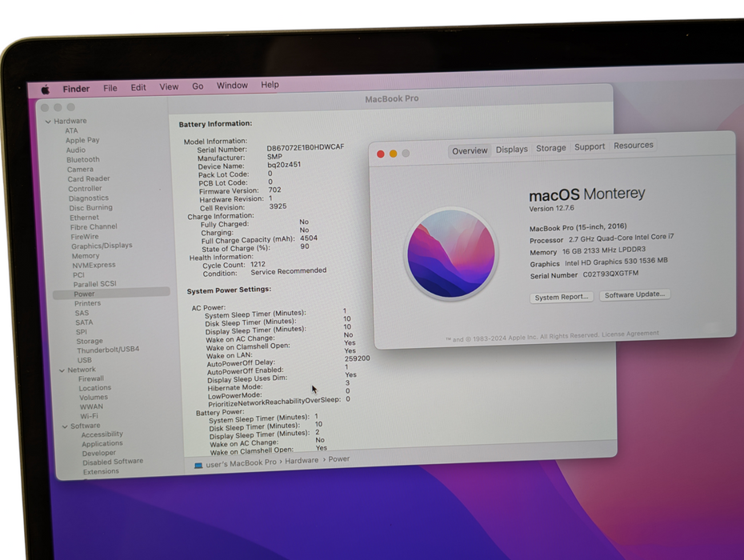Open the File menu
Image resolution: width=744 pixels, height=560 pixels.
(110, 88)
